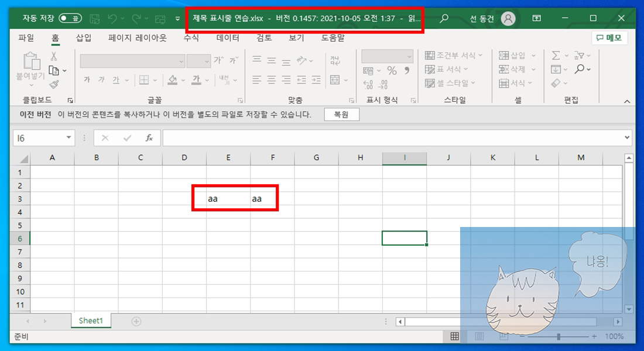Click the search magnifier in title bar
644x351 pixels.
[444, 19]
